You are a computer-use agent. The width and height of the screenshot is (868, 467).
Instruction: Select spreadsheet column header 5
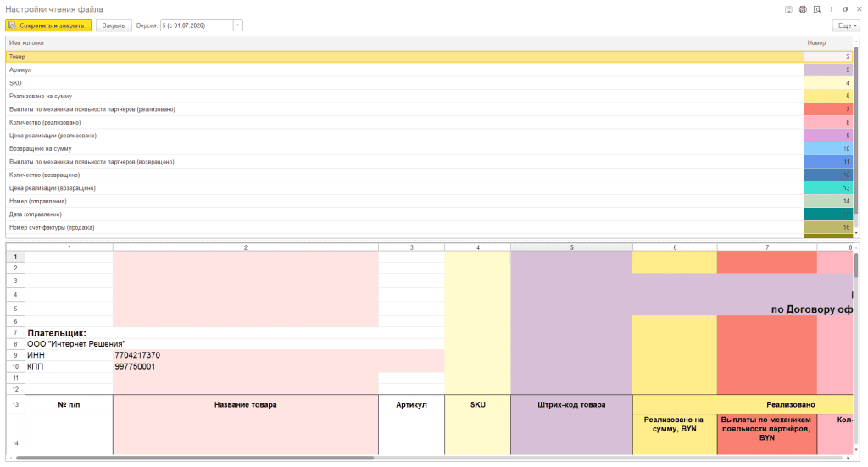571,247
